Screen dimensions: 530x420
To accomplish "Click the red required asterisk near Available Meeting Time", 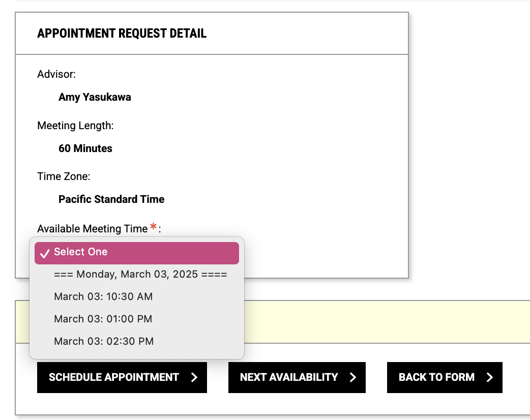I will 153,228.
